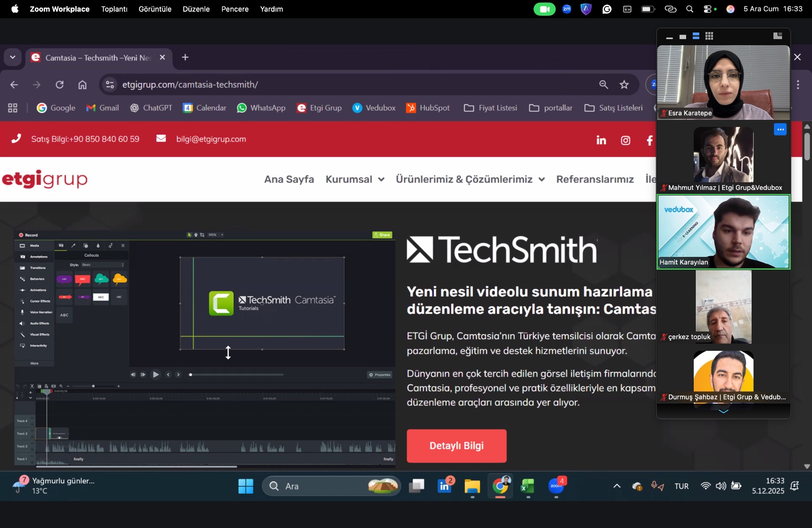Screen dimensions: 812x528
Task: Open the green camera indicator in the menu bar
Action: click(x=544, y=9)
